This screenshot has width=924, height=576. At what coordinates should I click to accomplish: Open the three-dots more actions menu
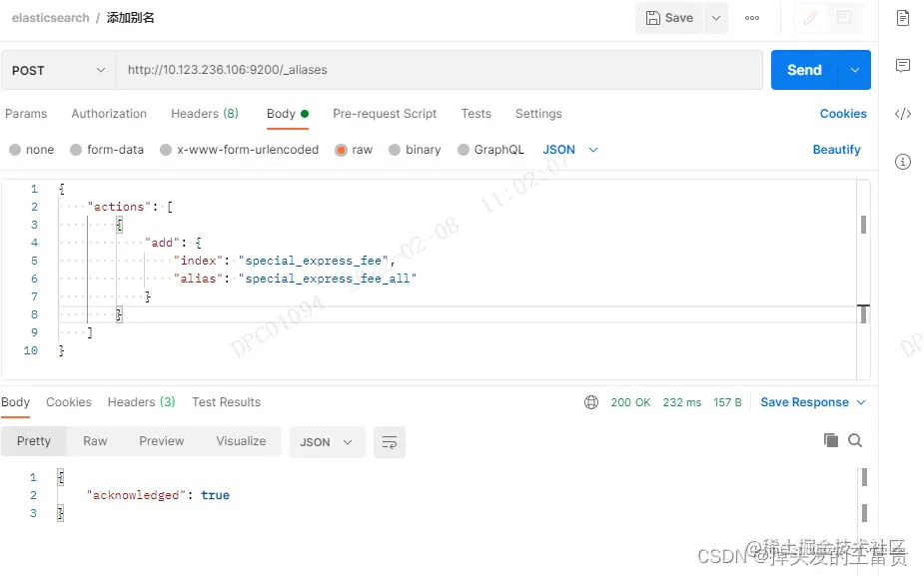(x=752, y=18)
